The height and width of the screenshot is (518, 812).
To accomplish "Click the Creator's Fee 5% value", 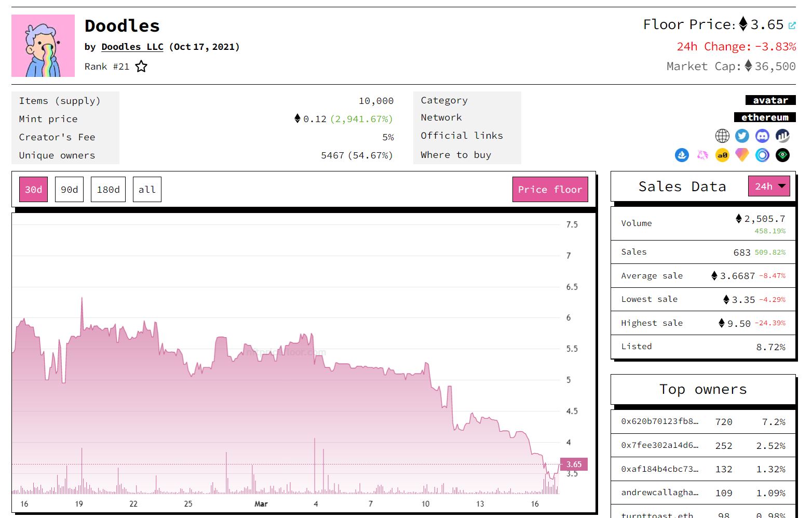I will 388,137.
